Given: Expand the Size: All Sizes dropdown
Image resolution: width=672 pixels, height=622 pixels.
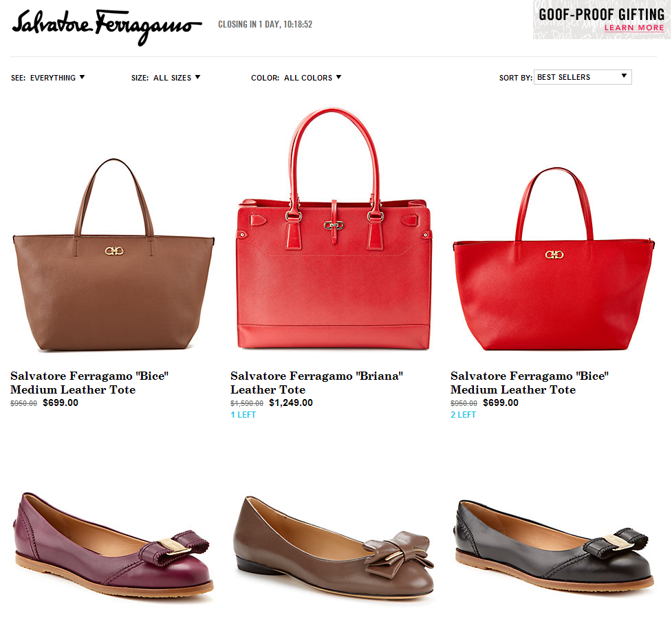Looking at the screenshot, I should point(166,78).
